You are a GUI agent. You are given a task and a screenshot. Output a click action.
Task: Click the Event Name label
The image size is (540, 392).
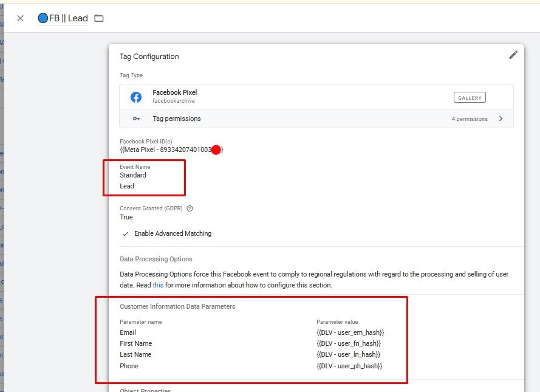135,167
